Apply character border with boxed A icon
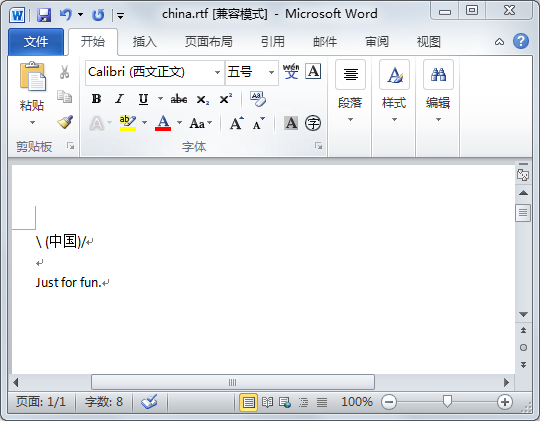The image size is (540, 421). click(x=313, y=72)
